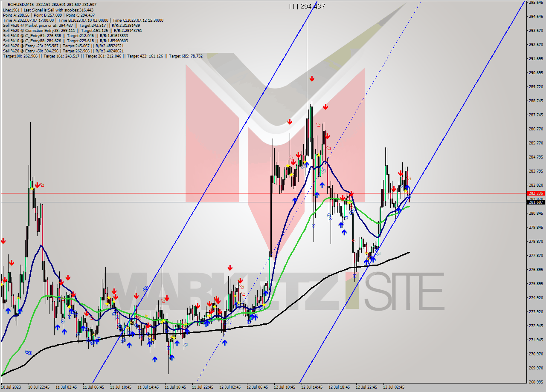Click the '13 Jul 02:45' time label
This screenshot has height=392, width=546.
tap(393, 388)
